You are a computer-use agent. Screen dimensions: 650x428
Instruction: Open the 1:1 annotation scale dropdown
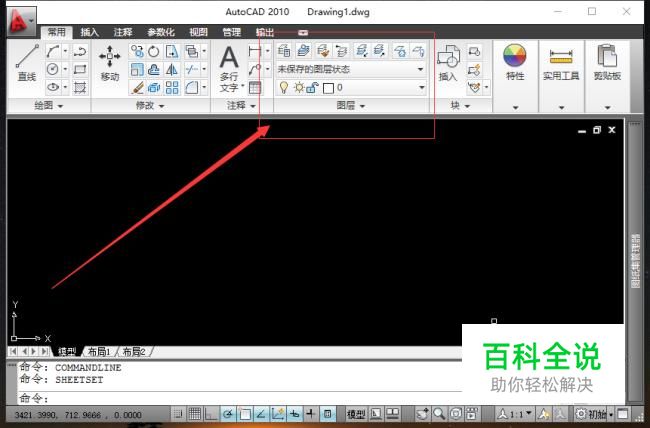tap(515, 414)
